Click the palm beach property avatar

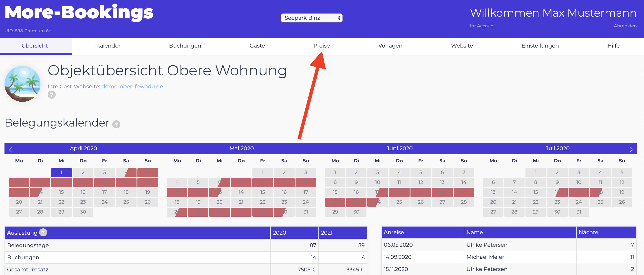click(22, 84)
